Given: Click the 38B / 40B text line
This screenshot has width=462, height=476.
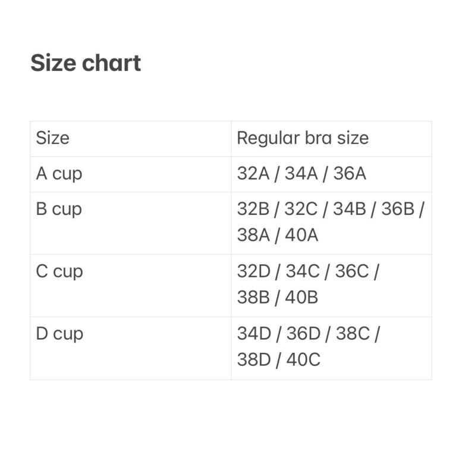Looking at the screenshot, I should click(x=278, y=297).
